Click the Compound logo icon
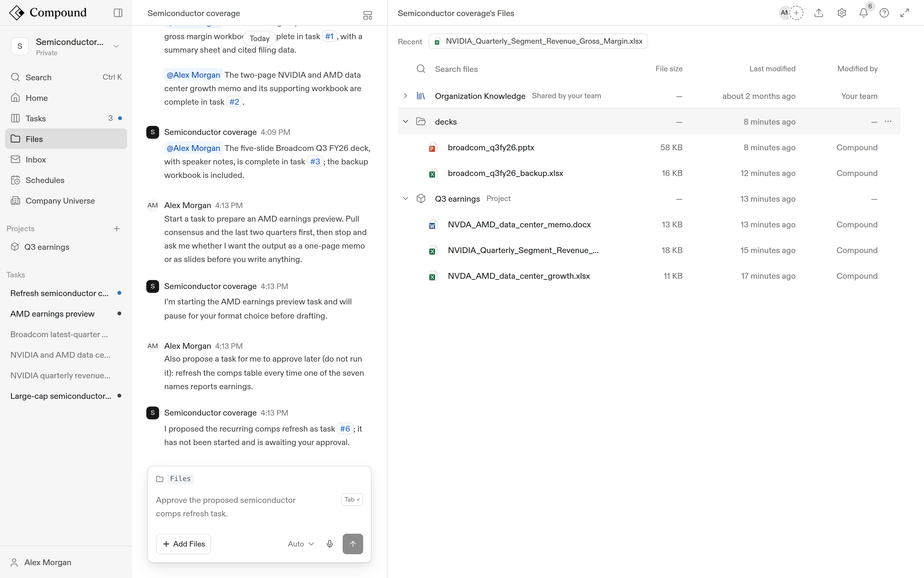924x578 pixels. tap(17, 13)
